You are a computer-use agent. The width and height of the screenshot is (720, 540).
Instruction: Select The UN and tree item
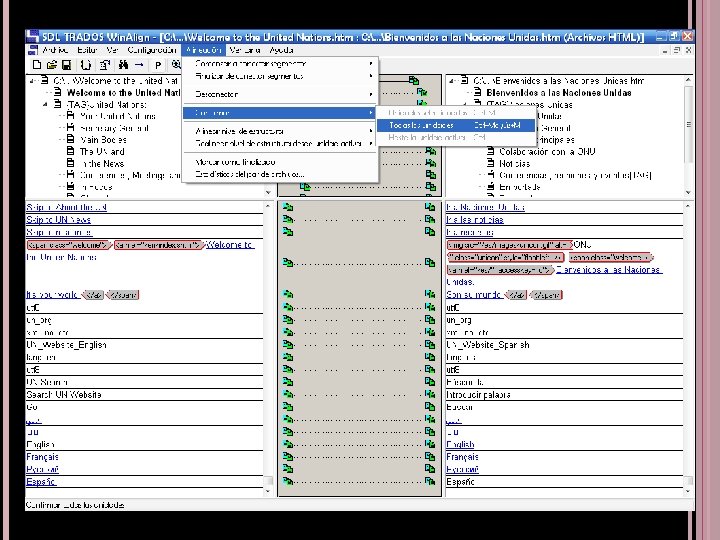pos(102,151)
